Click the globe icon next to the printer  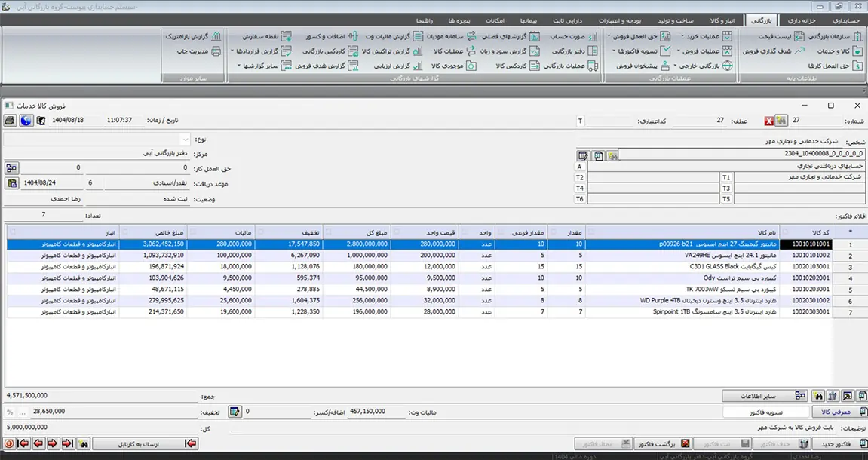[26, 121]
